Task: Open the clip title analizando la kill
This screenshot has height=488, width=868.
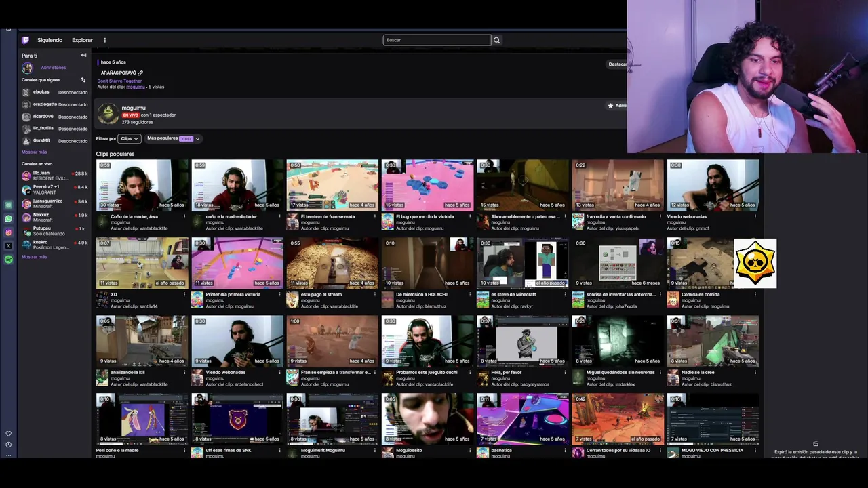Action: point(127,373)
